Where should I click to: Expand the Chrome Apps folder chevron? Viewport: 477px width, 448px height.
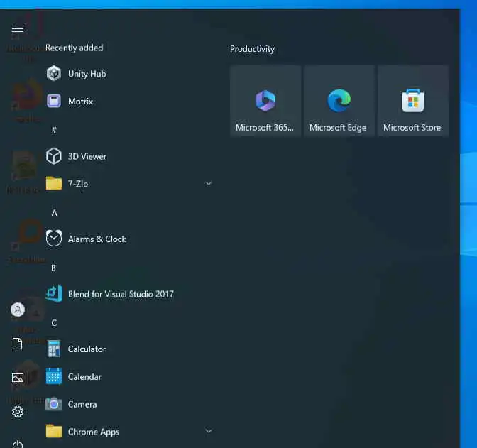coord(209,431)
